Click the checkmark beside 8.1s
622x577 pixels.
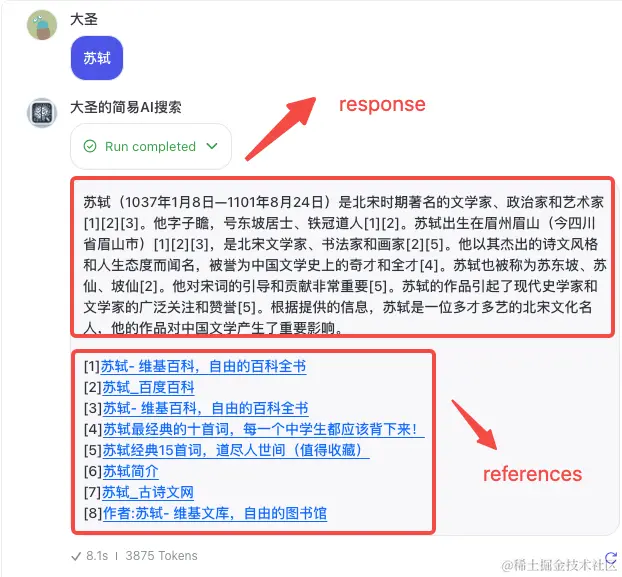(76, 556)
